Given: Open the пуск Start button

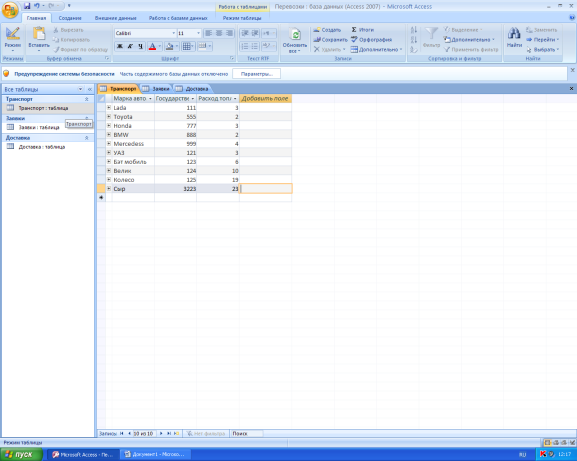Looking at the screenshot, I should tap(21, 454).
